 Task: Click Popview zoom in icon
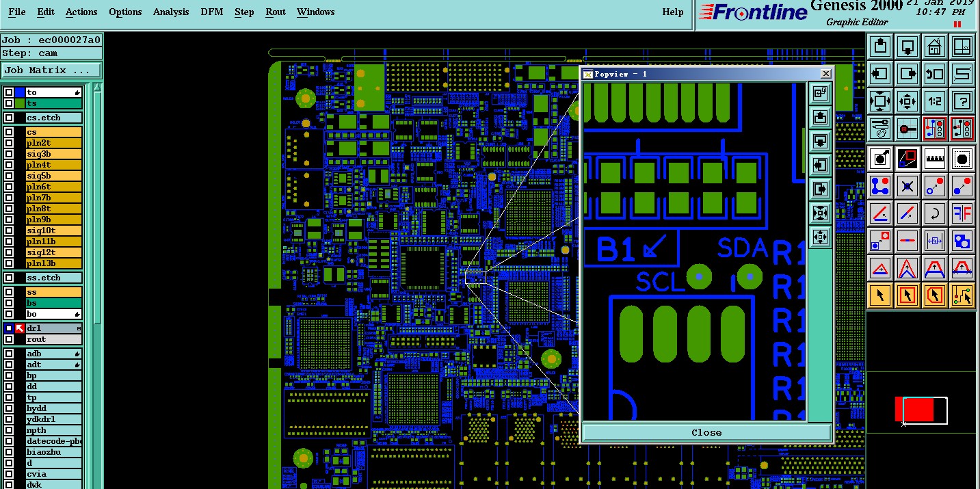point(820,213)
